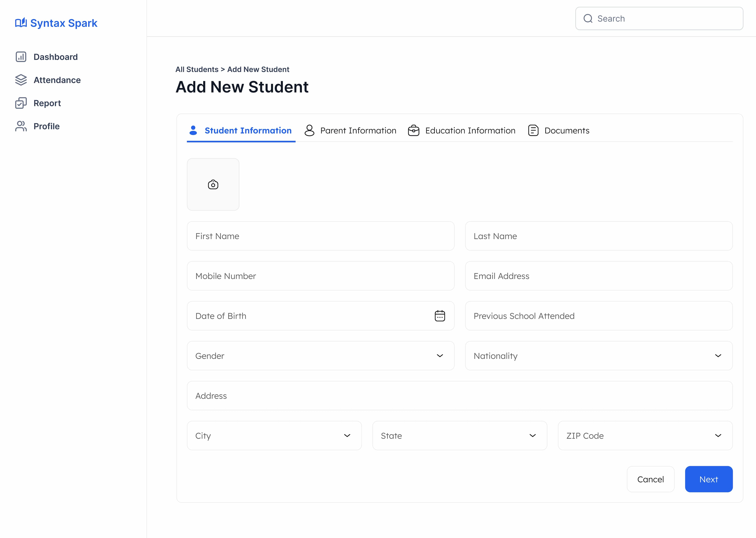Viewport: 756px width, 538px height.
Task: Click the chevron arrow in Nationality field
Action: (718, 356)
